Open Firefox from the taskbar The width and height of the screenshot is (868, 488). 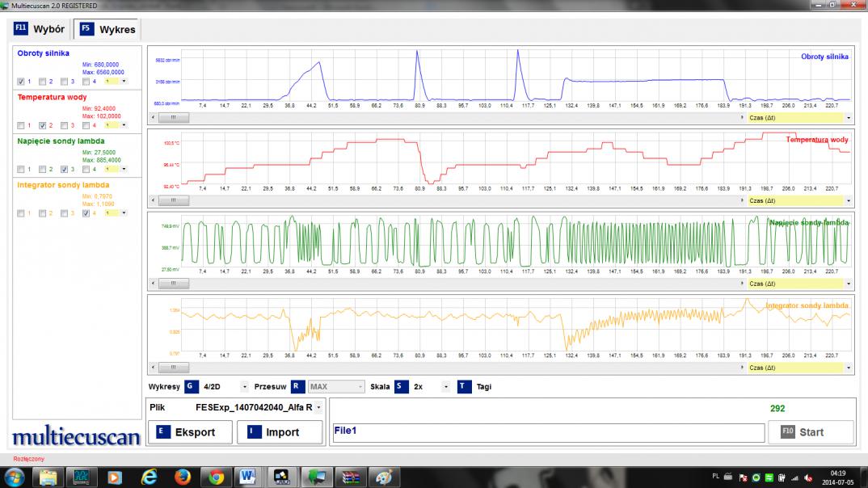(182, 477)
